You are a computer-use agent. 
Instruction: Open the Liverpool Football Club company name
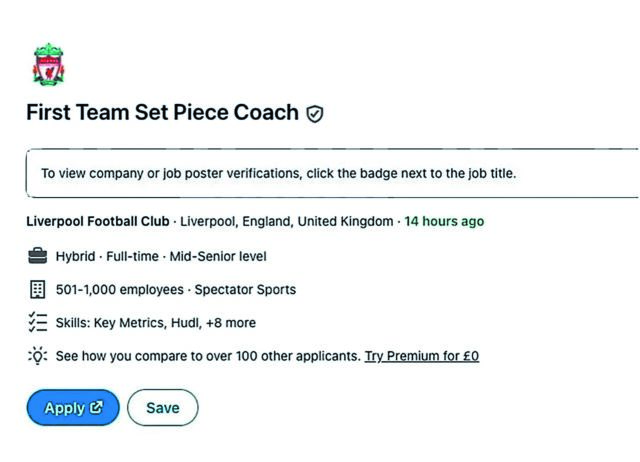98,221
